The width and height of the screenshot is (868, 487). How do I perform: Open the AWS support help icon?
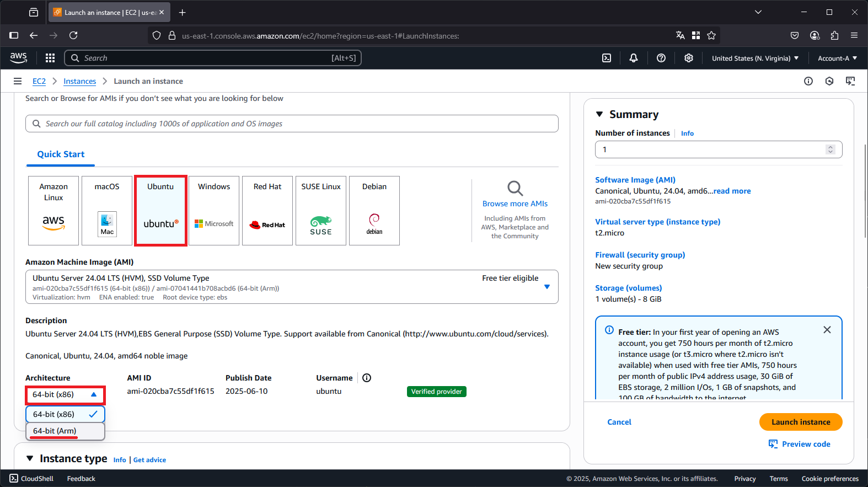[x=661, y=58]
